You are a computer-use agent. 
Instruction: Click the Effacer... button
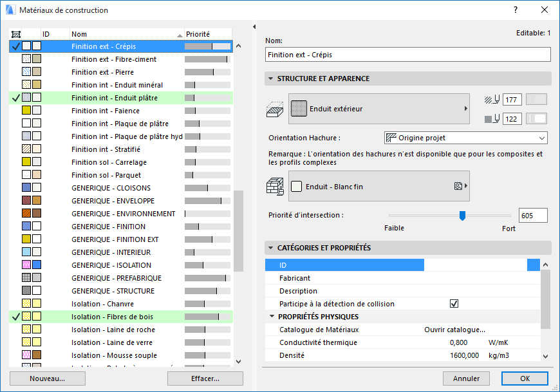(x=205, y=378)
